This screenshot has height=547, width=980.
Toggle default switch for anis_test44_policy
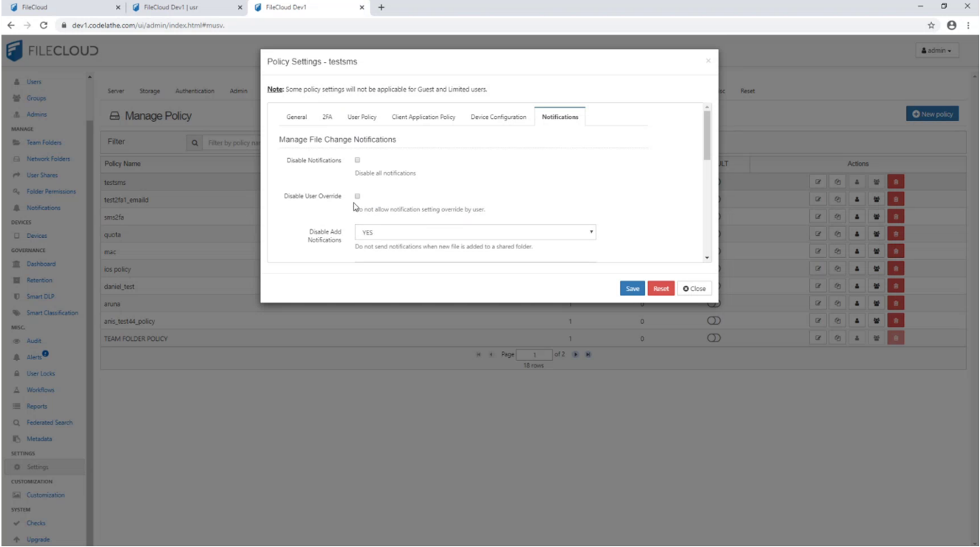[x=714, y=321]
